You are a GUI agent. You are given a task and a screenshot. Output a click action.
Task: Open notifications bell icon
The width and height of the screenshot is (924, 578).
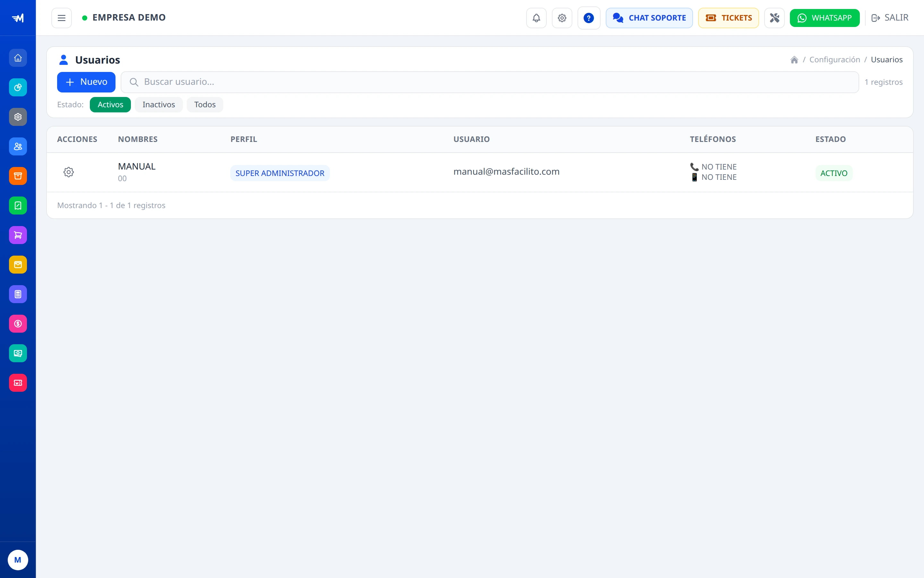coord(536,18)
